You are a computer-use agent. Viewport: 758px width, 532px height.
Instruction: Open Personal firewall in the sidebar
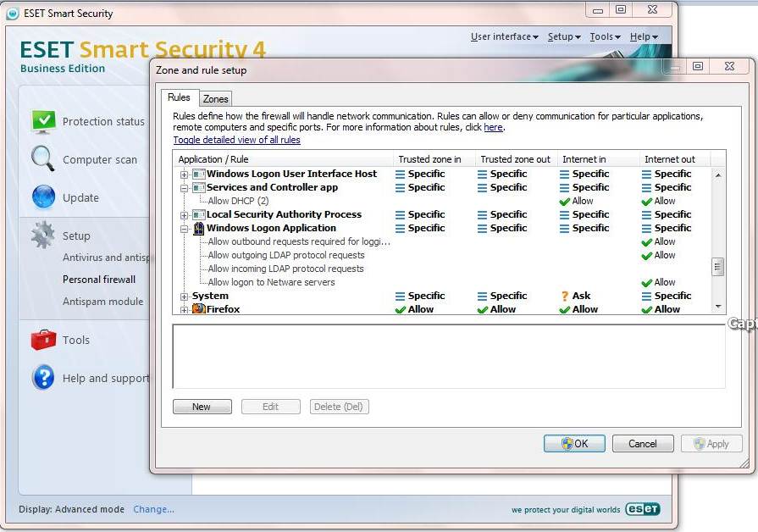click(x=99, y=280)
